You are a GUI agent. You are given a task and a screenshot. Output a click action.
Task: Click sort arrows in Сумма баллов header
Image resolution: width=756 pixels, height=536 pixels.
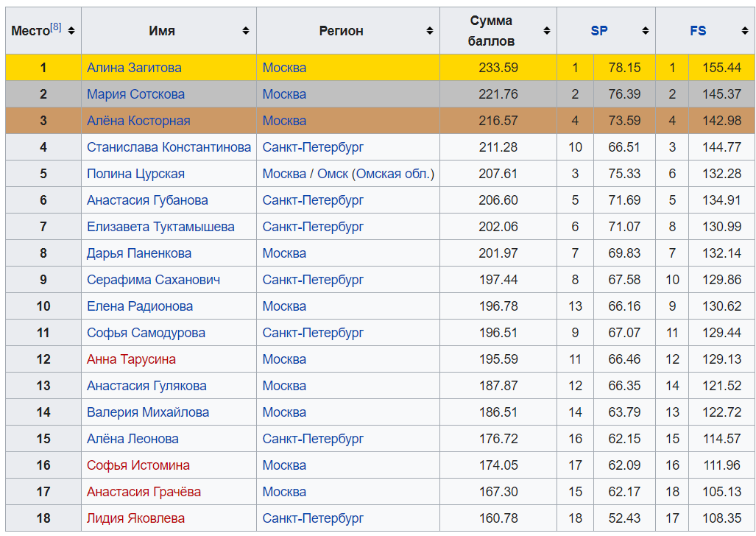(546, 31)
